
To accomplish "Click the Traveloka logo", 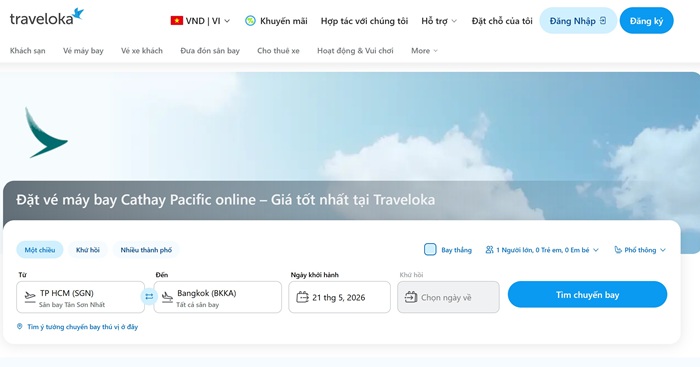I will 46,18.
